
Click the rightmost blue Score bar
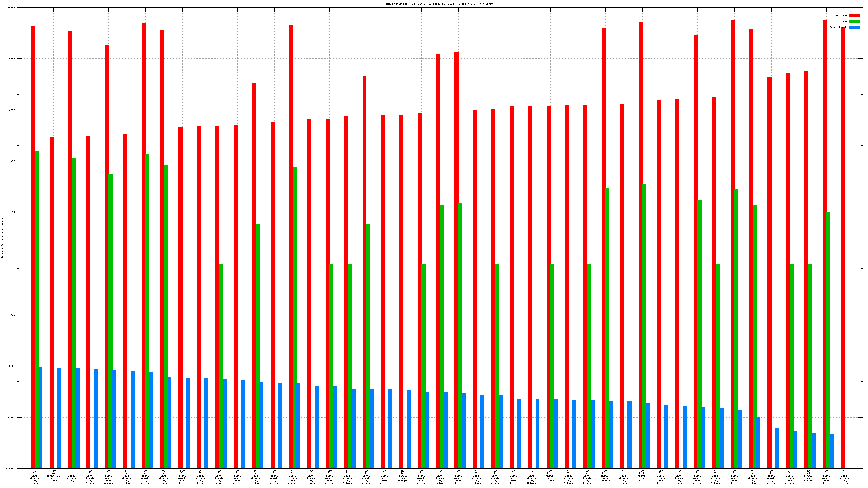(x=832, y=451)
